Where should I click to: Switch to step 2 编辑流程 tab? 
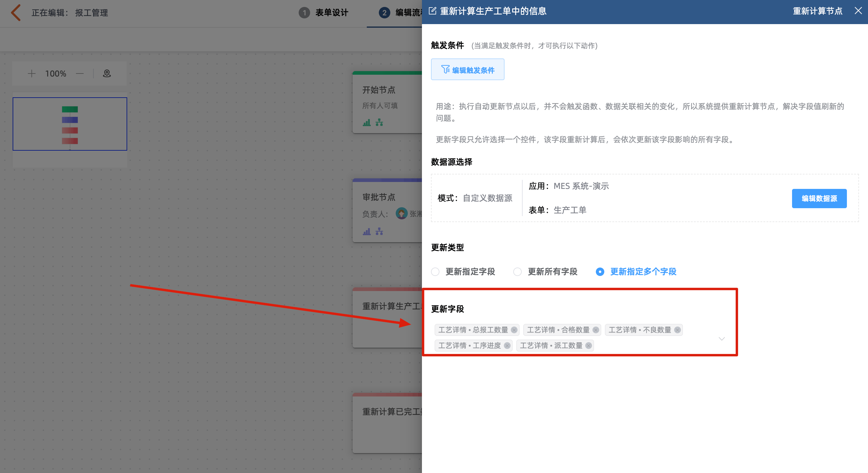click(x=401, y=13)
